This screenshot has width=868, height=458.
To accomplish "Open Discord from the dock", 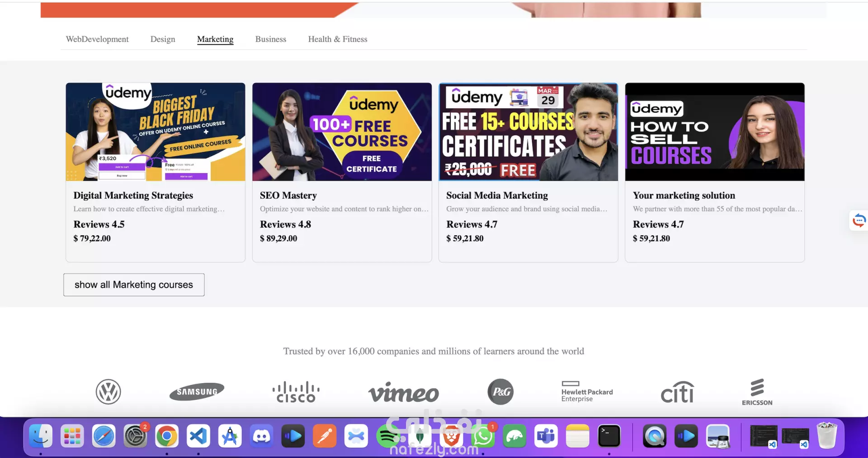I will pyautogui.click(x=262, y=436).
